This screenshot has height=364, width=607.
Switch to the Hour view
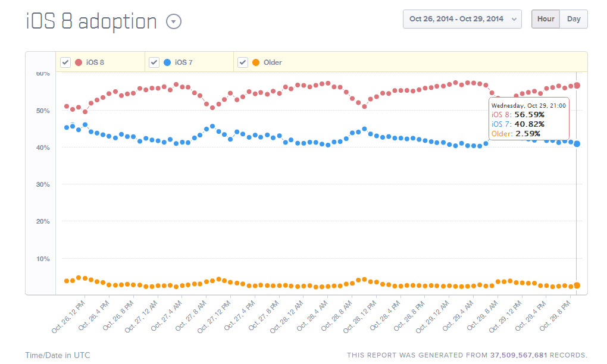[546, 19]
